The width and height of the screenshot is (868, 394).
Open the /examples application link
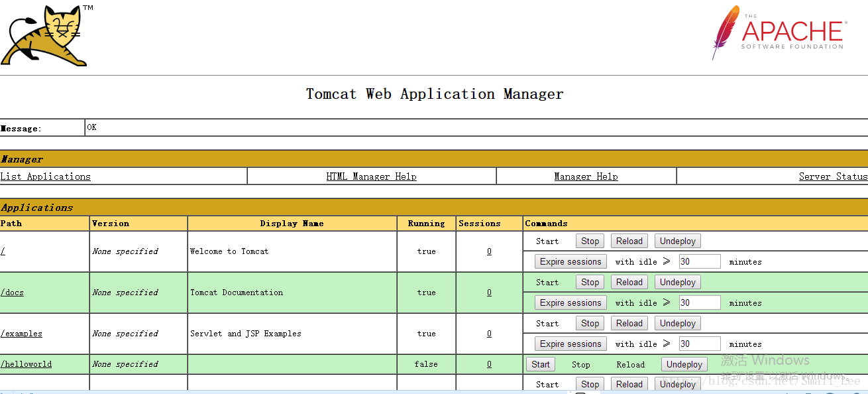click(21, 334)
